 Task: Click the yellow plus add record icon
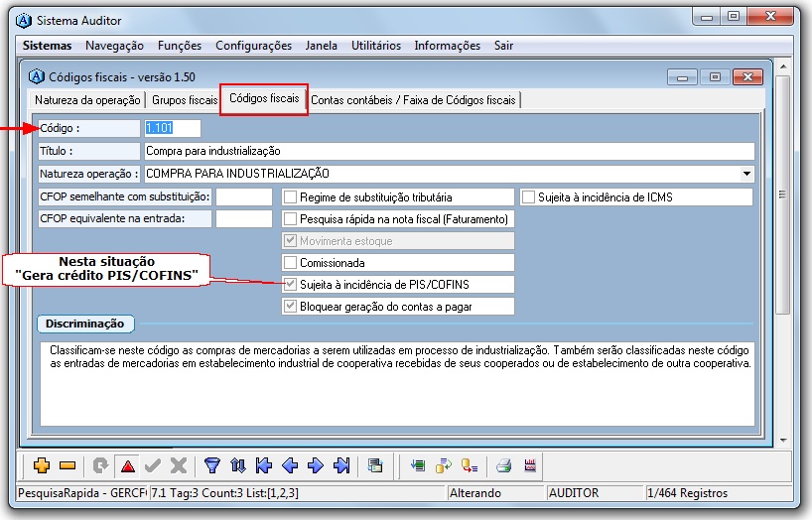click(42, 465)
